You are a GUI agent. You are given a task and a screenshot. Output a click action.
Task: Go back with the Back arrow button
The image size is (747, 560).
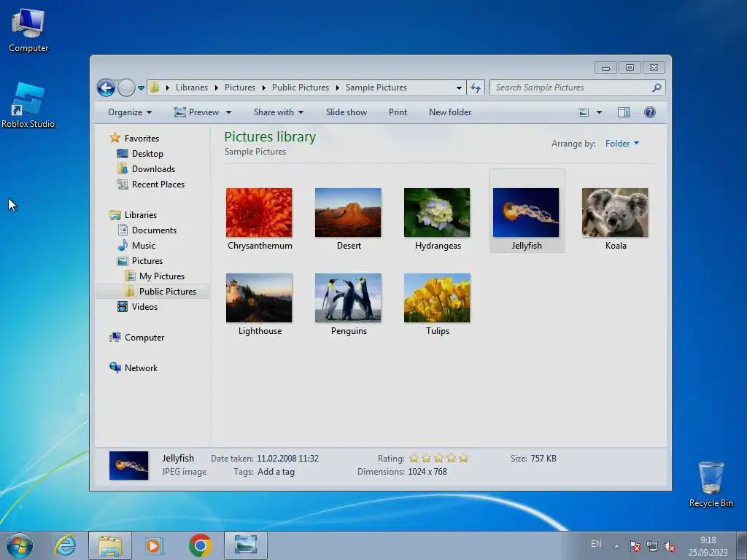point(106,87)
